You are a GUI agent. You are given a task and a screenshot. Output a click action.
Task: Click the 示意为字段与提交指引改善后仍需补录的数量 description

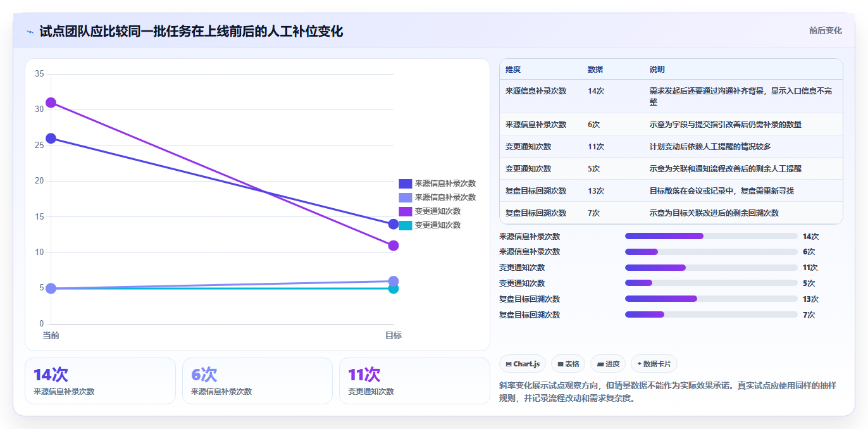[x=725, y=125]
